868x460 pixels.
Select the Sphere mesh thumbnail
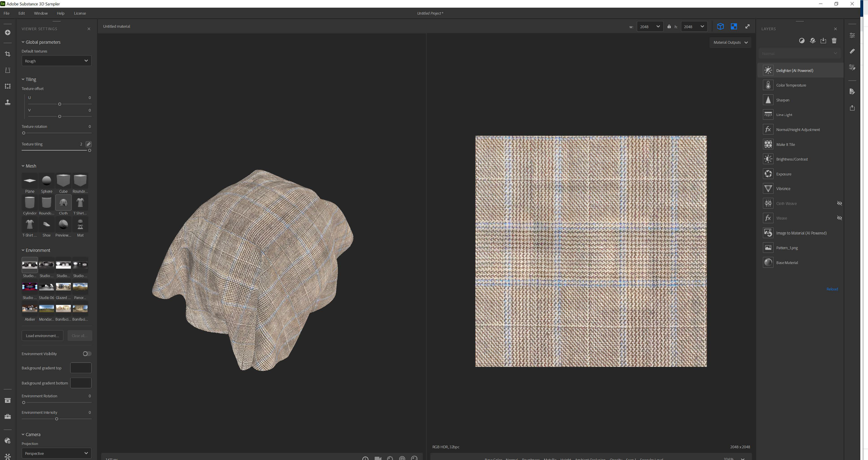coord(47,181)
